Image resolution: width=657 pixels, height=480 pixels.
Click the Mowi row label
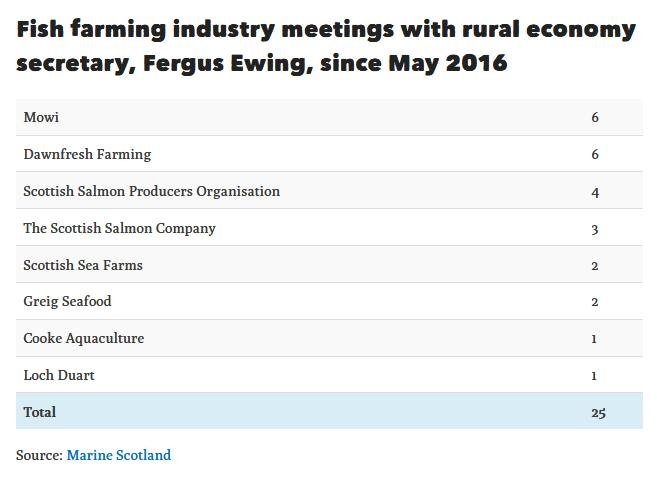click(41, 118)
